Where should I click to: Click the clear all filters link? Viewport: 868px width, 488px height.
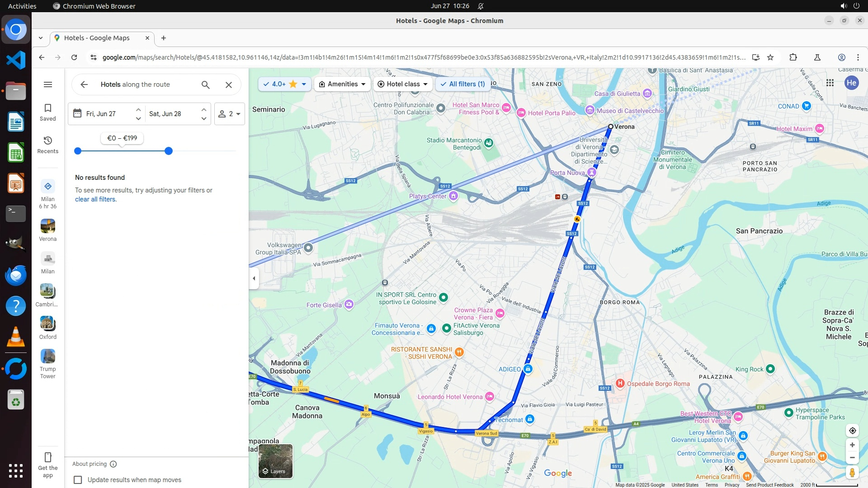pyautogui.click(x=95, y=199)
